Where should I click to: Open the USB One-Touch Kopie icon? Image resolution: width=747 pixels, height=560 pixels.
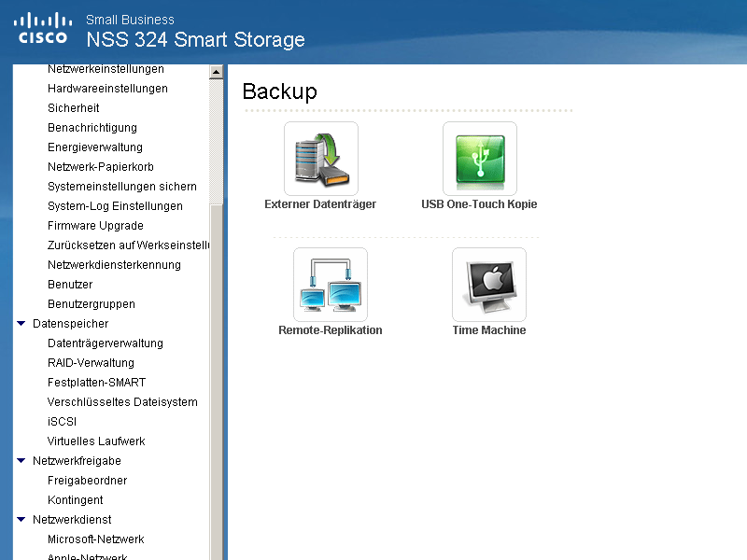(x=480, y=159)
